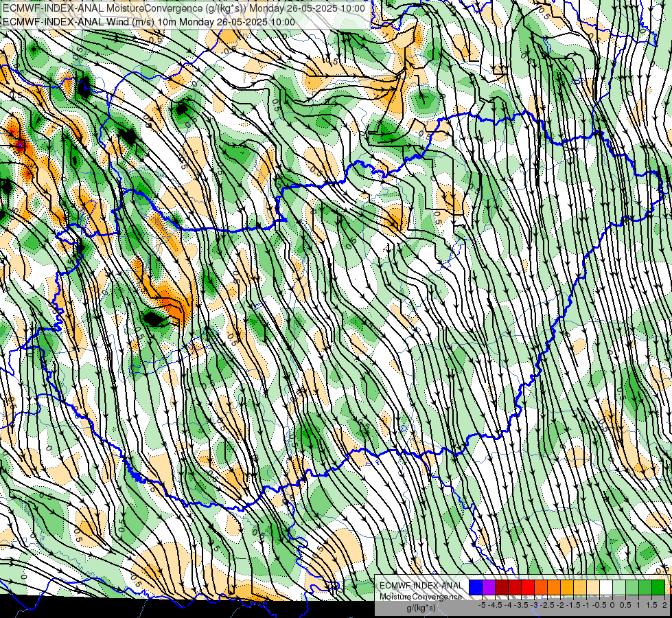Click the -0.5 legend tick value
Image resolution: width=672 pixels, height=618 pixels.
[x=599, y=605]
